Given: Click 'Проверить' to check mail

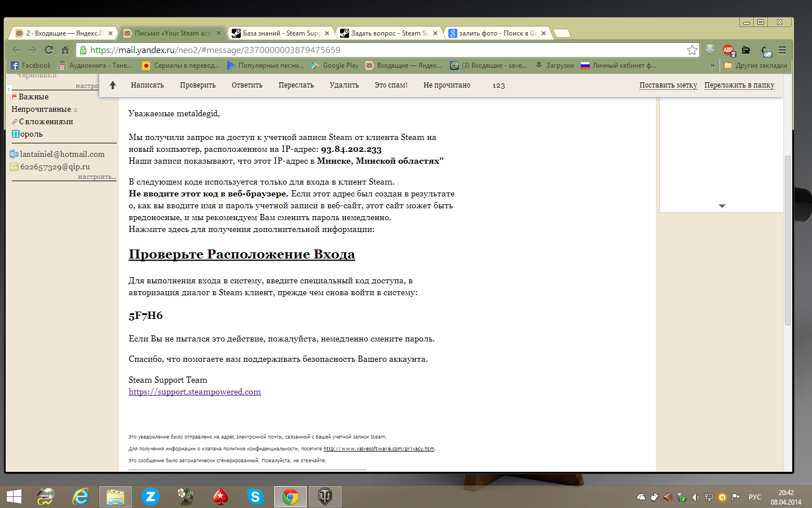Looking at the screenshot, I should [x=198, y=85].
